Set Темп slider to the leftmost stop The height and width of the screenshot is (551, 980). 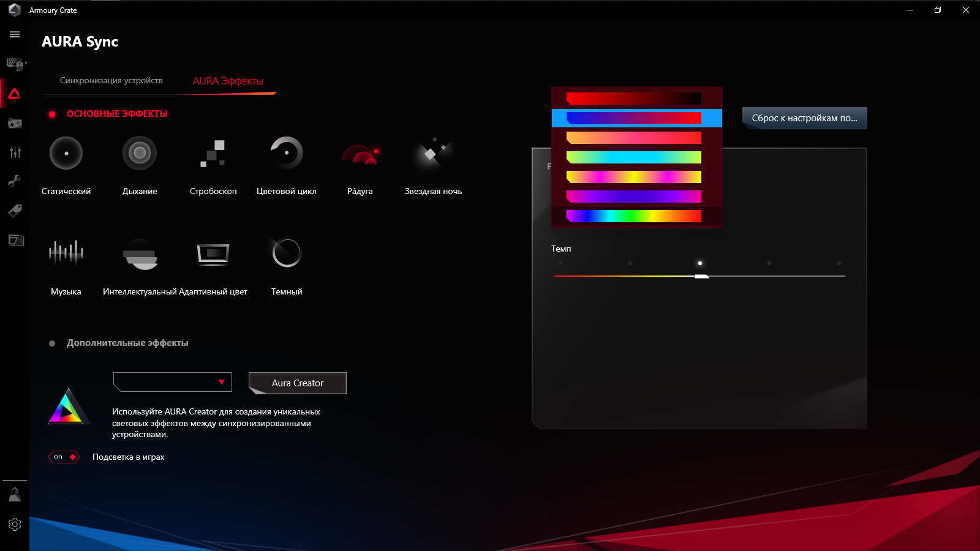(x=560, y=263)
